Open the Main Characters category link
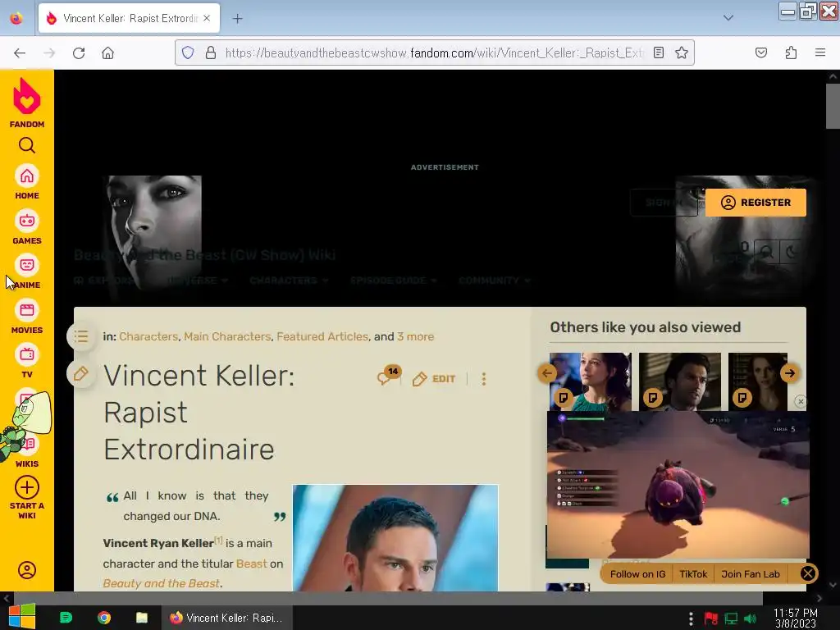The width and height of the screenshot is (840, 630). pyautogui.click(x=227, y=336)
